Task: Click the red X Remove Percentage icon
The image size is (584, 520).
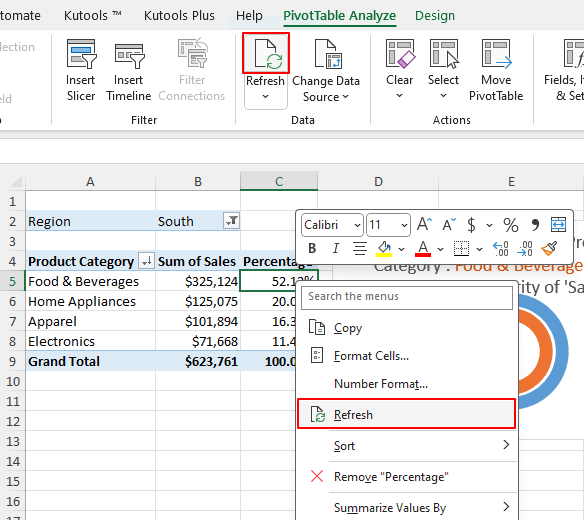Action: (317, 476)
